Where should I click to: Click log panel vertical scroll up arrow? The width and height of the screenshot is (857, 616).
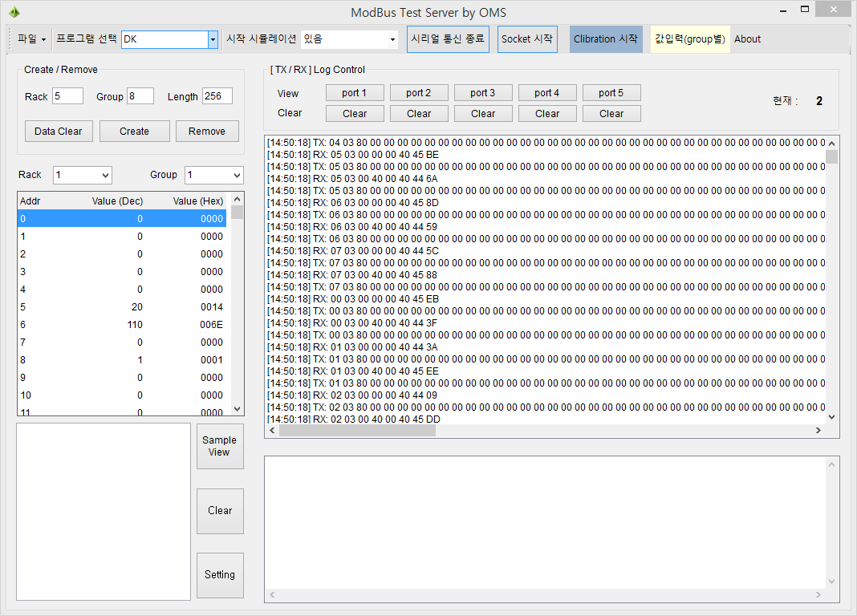(x=832, y=143)
